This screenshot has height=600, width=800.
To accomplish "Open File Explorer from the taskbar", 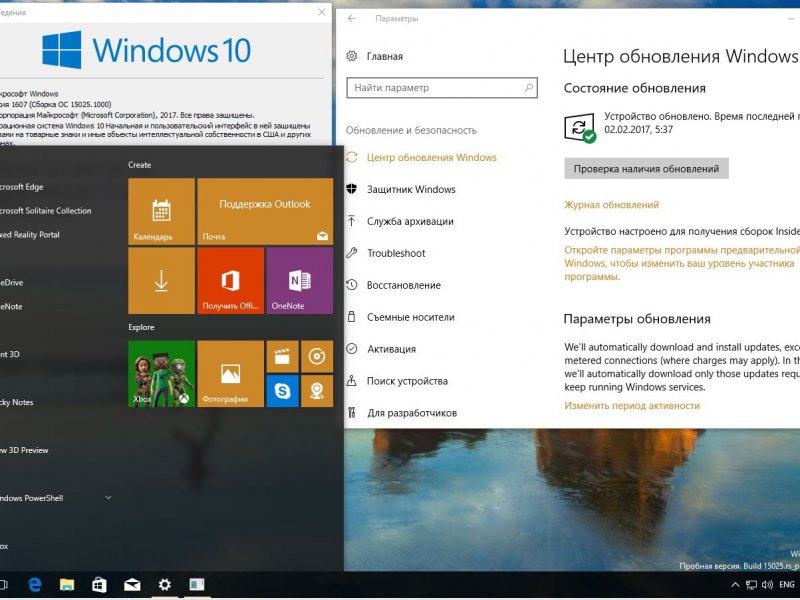I will point(67,585).
